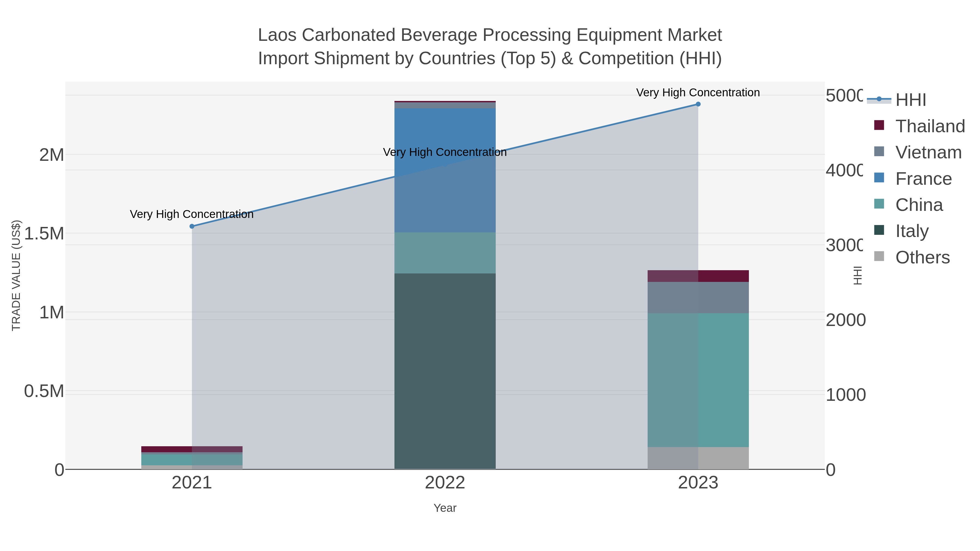The width and height of the screenshot is (980, 551).
Task: Click the 2000 right axis tick label
Action: [846, 320]
